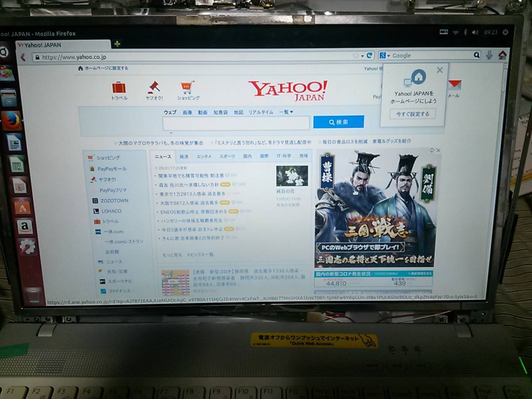
Task: Go back with the Firefox back arrow
Action: coord(23,57)
